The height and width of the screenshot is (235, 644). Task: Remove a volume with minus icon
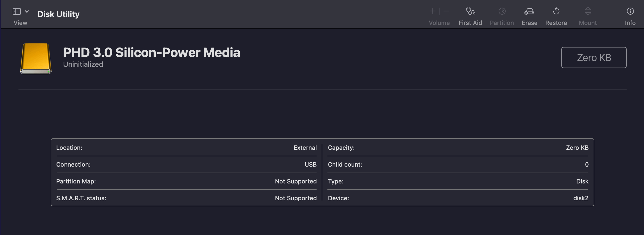click(446, 11)
